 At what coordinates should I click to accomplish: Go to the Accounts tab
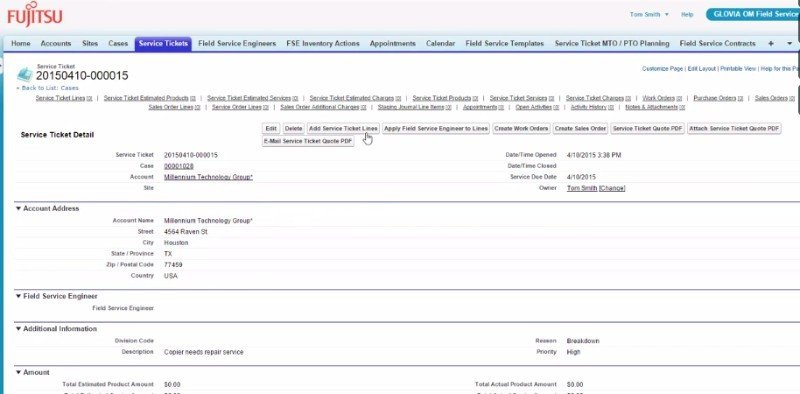click(x=56, y=44)
